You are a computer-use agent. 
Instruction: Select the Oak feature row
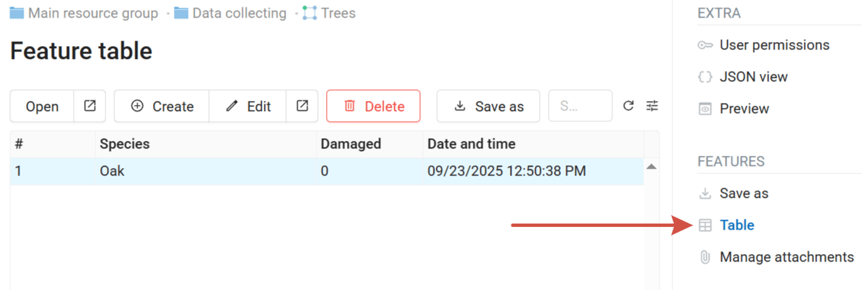[203, 171]
